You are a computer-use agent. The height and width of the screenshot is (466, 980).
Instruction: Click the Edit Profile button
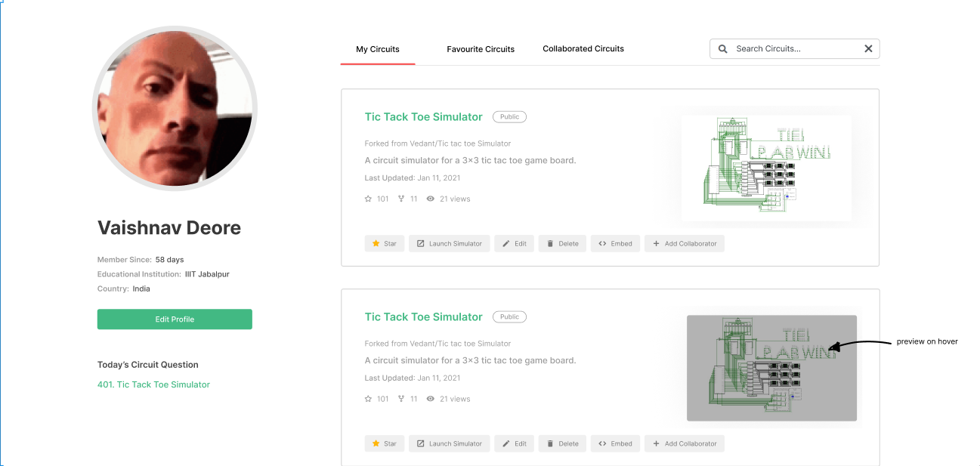pos(175,319)
